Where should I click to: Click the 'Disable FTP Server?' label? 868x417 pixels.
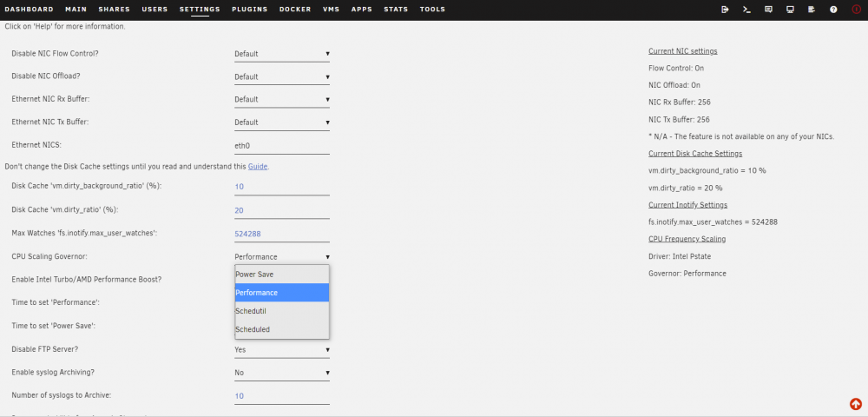45,349
